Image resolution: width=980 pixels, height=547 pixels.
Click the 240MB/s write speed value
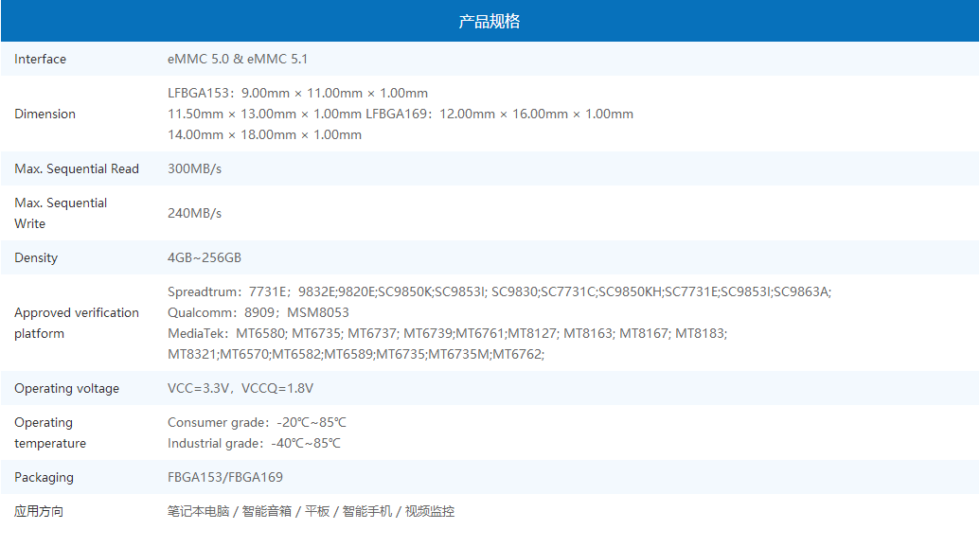tap(194, 214)
